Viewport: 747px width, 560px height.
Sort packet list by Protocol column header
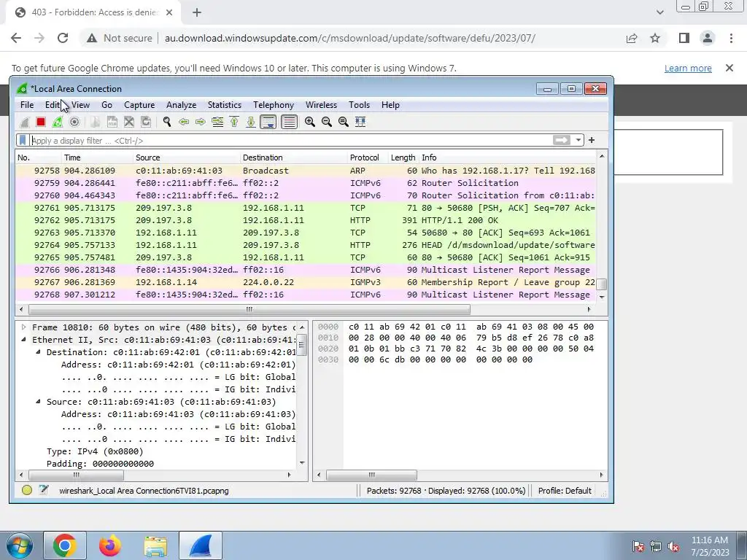pyautogui.click(x=368, y=157)
